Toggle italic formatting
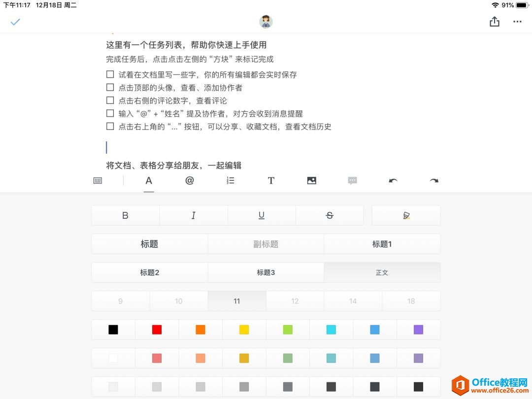This screenshot has width=532, height=399. click(x=194, y=215)
